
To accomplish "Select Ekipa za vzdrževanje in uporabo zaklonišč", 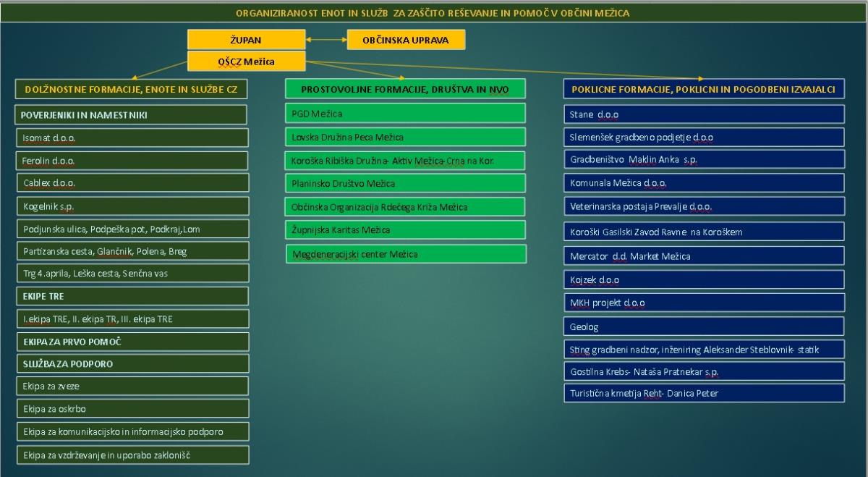I will tap(132, 455).
